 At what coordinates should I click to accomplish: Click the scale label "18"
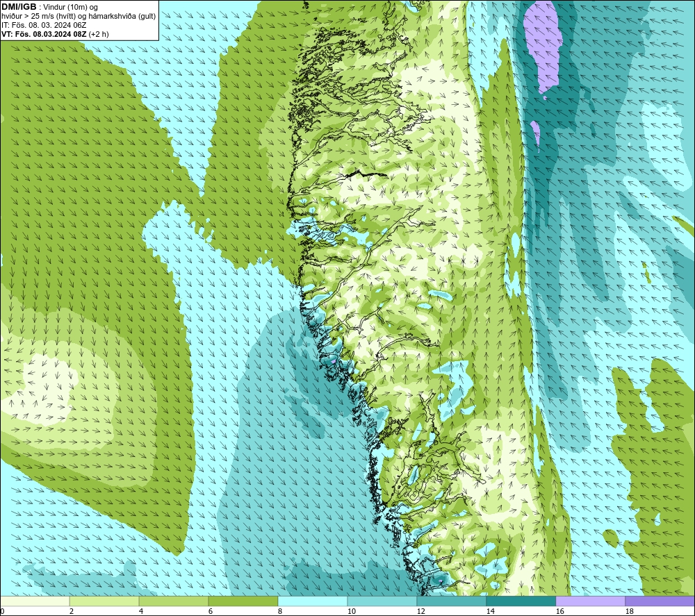(x=629, y=612)
